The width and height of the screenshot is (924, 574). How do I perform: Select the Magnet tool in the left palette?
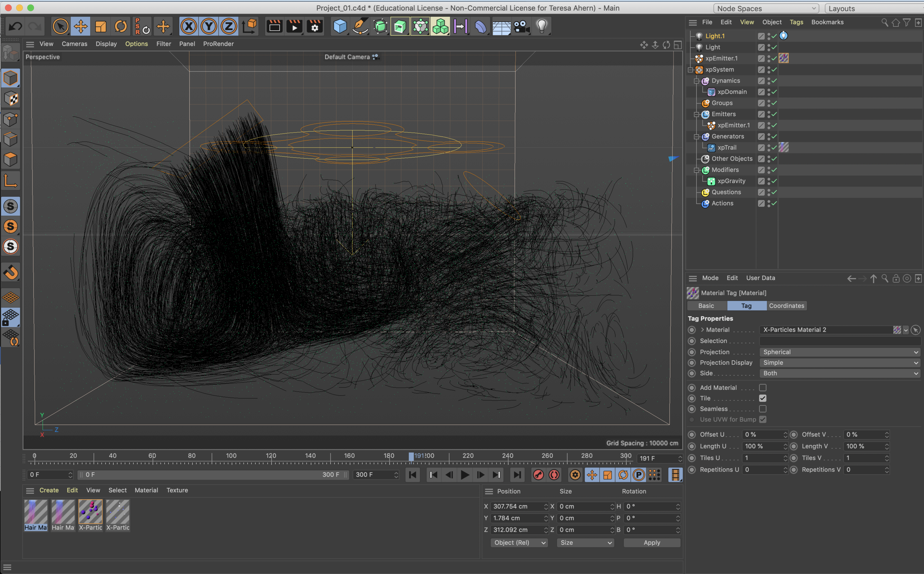click(x=10, y=272)
